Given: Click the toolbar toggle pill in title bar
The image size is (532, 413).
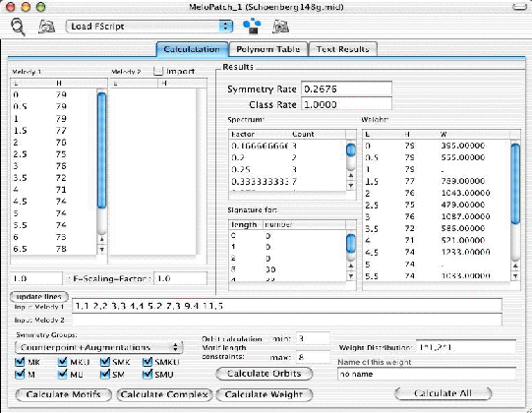Looking at the screenshot, I should pyautogui.click(x=519, y=7).
